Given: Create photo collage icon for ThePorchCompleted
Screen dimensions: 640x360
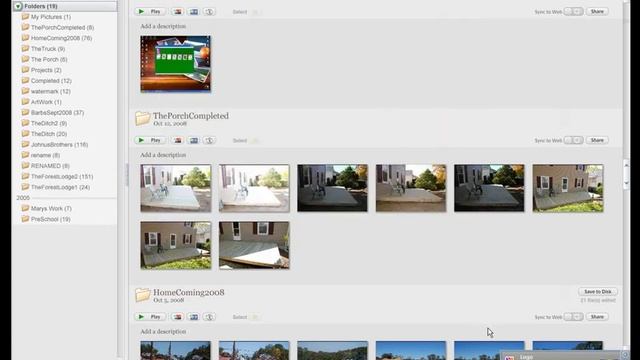Looking at the screenshot, I should [178, 140].
